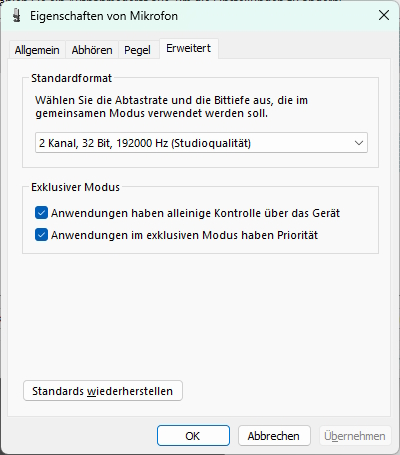Uncheck 'Anwendungen im exklusiven Modus haben Priorität'
Image resolution: width=400 pixels, height=455 pixels.
(x=41, y=235)
